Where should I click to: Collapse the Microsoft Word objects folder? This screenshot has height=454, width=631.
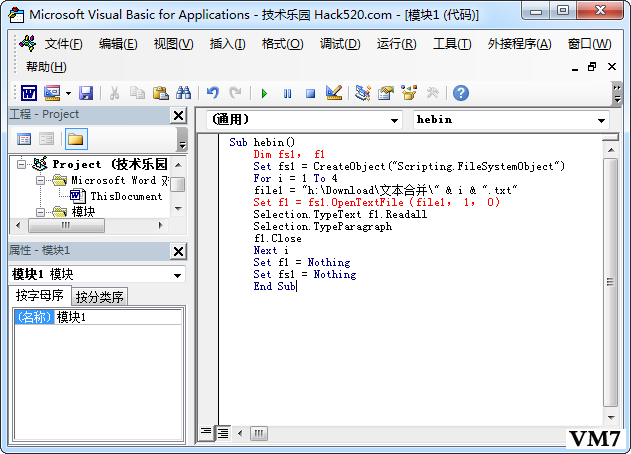coord(40,180)
